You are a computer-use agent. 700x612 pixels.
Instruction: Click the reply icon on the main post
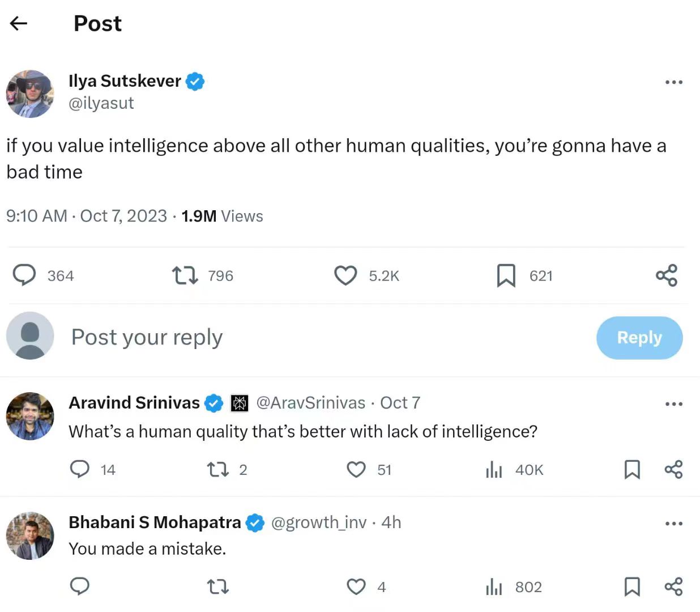(x=24, y=275)
